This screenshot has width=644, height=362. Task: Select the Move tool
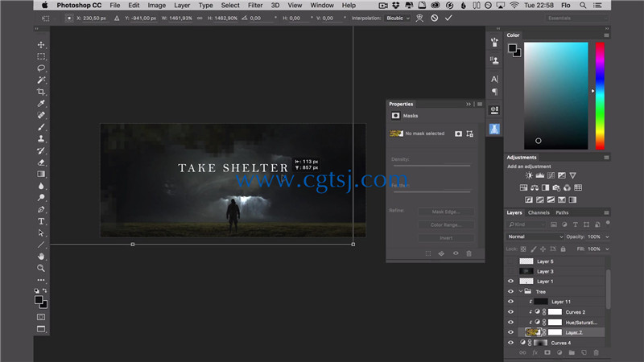tap(41, 44)
